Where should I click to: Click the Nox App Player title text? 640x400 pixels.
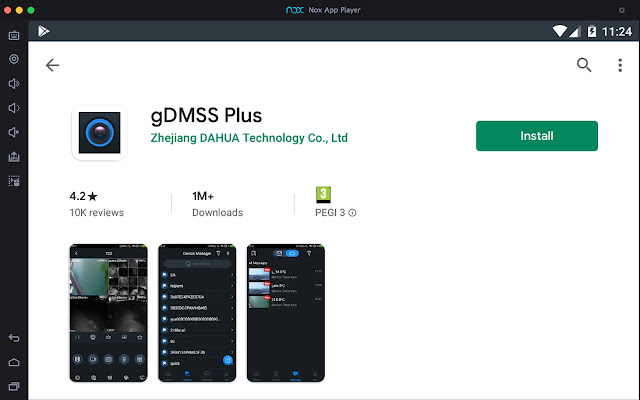334,10
